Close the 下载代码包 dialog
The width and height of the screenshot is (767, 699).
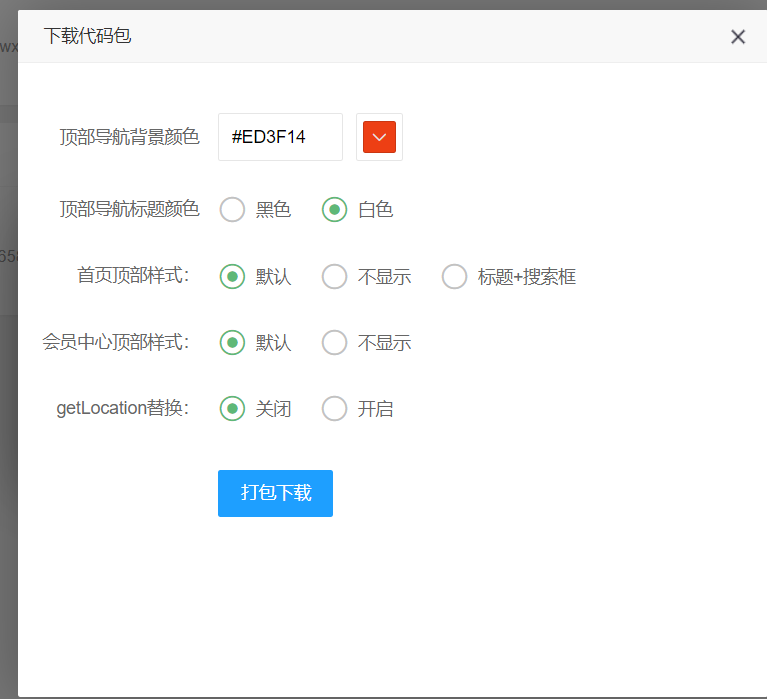pos(738,37)
